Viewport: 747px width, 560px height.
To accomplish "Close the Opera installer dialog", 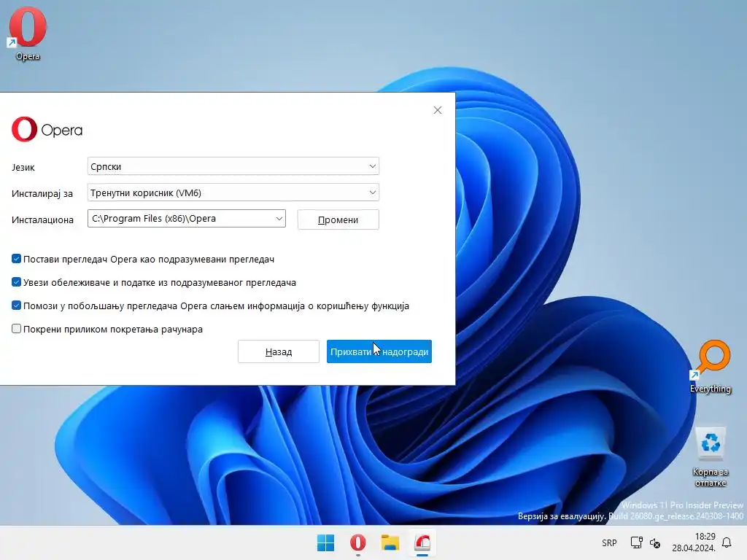I will [x=438, y=110].
